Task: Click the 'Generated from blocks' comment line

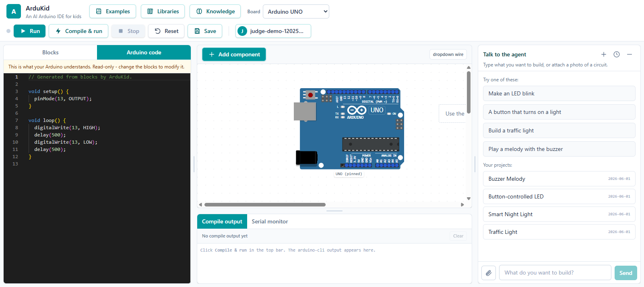Action: [80, 77]
